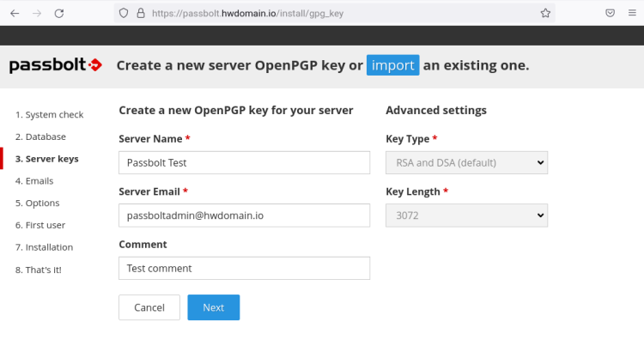Open the shield tracking protection icon
This screenshot has height=340, width=644.
pos(124,13)
